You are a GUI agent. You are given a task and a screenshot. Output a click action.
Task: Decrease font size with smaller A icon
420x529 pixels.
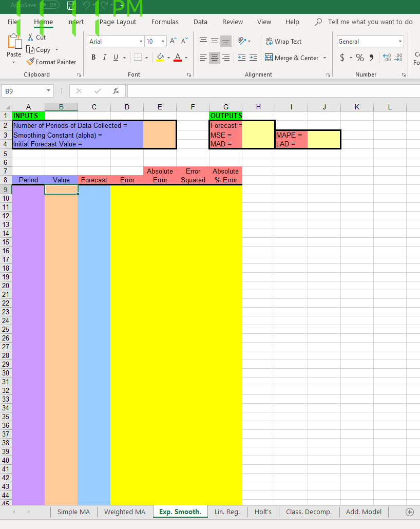tap(184, 41)
